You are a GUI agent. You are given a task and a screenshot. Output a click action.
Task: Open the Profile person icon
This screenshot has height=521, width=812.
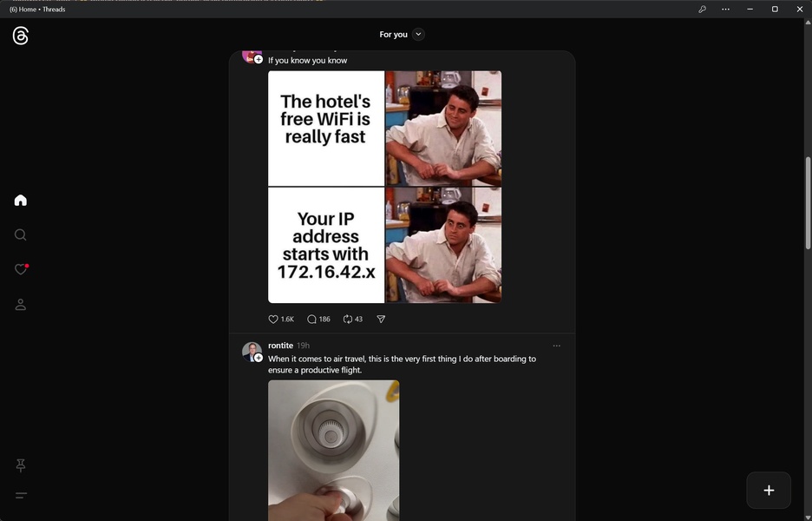(21, 305)
